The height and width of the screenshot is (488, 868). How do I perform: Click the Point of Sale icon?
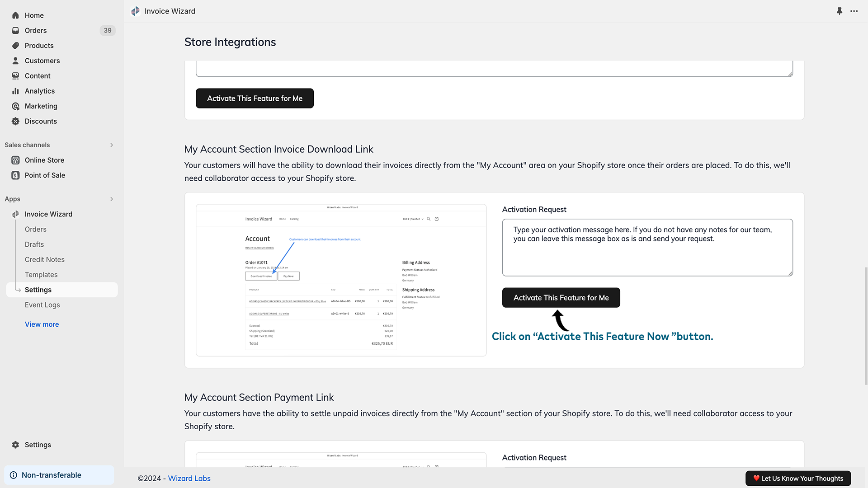15,175
